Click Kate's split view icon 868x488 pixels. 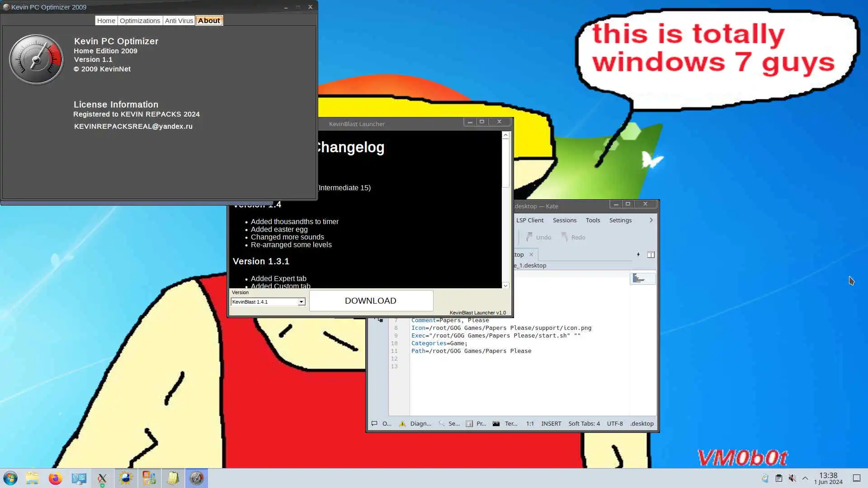pos(651,255)
